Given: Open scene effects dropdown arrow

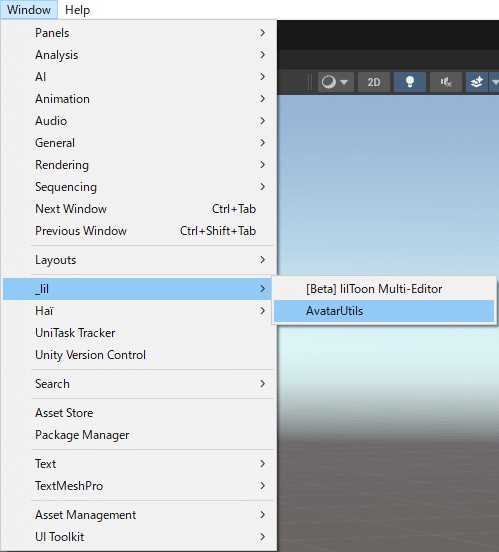Looking at the screenshot, I should [x=494, y=82].
